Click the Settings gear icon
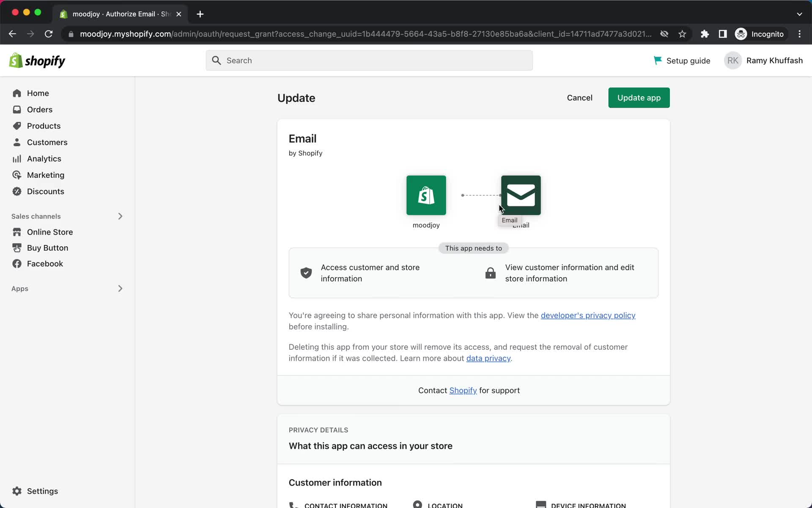 tap(17, 491)
